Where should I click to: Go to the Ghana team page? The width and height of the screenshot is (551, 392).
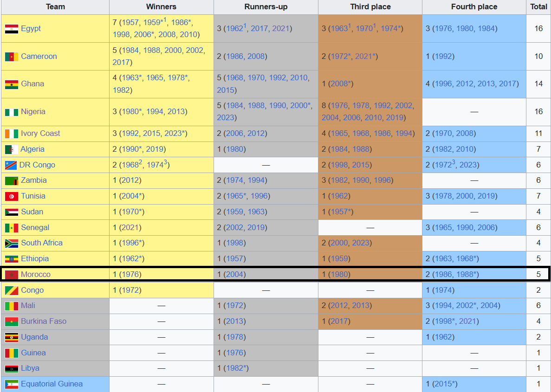(32, 84)
